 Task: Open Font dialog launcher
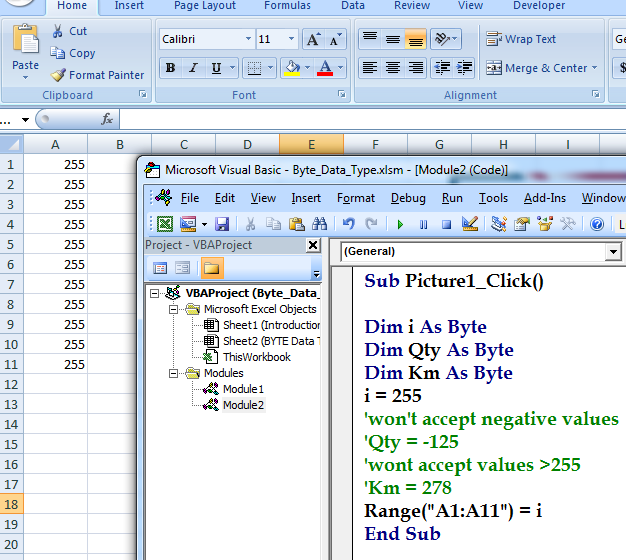(x=342, y=94)
